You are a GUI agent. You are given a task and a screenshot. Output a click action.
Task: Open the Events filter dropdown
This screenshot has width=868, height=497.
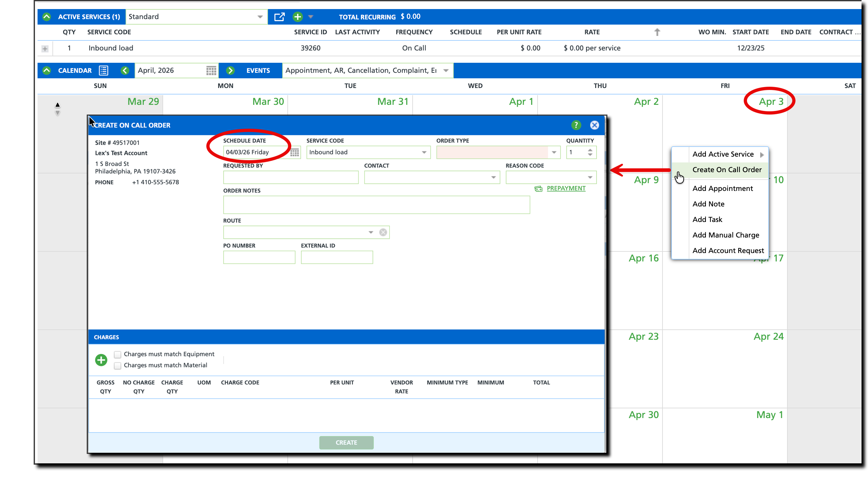(446, 71)
